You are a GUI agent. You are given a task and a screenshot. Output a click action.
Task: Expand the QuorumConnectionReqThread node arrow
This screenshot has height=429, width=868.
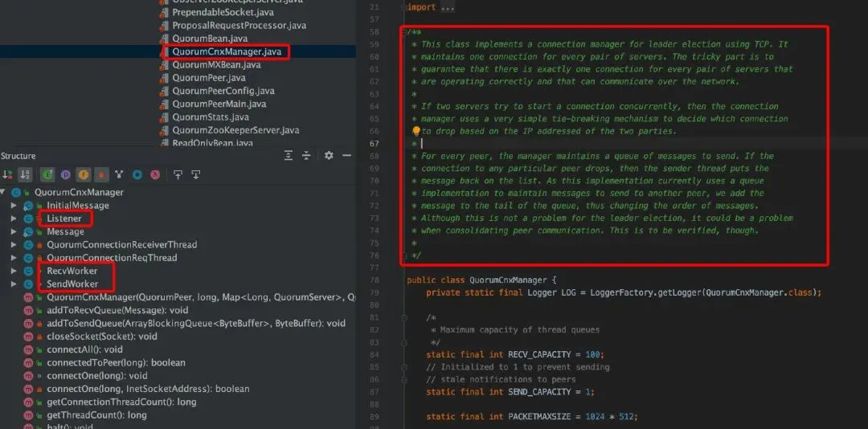pyautogui.click(x=14, y=258)
